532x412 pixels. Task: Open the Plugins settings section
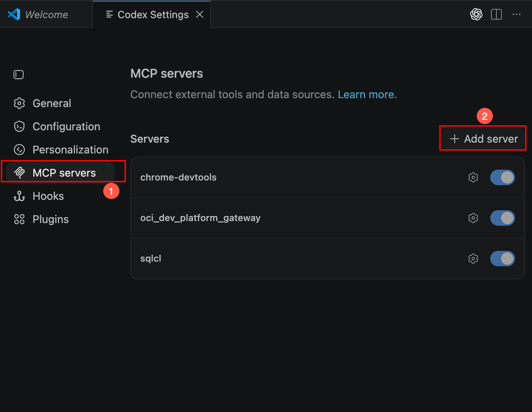pyautogui.click(x=51, y=219)
